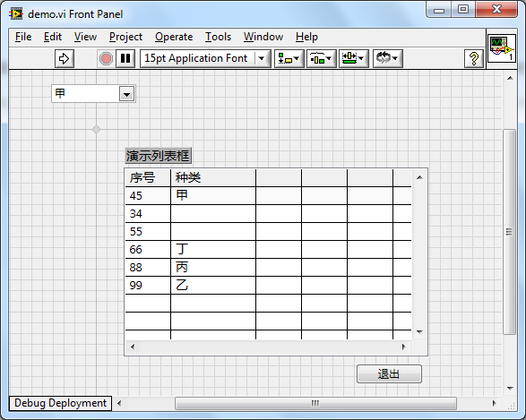
Task: Open the Align Objects tool
Action: (289, 59)
